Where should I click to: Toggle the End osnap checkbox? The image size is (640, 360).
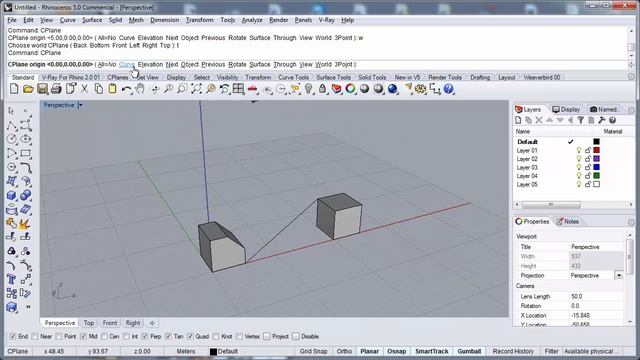pos(13,336)
